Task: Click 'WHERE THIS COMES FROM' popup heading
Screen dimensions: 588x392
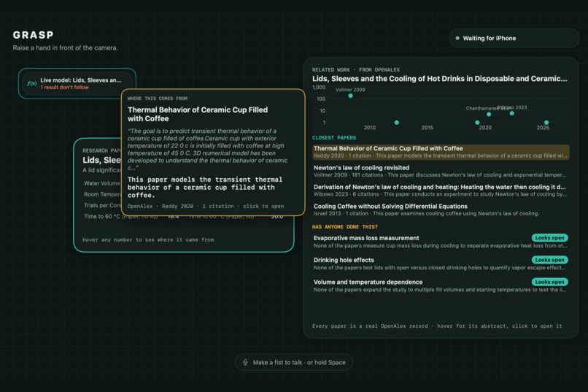Action: pyautogui.click(x=158, y=99)
